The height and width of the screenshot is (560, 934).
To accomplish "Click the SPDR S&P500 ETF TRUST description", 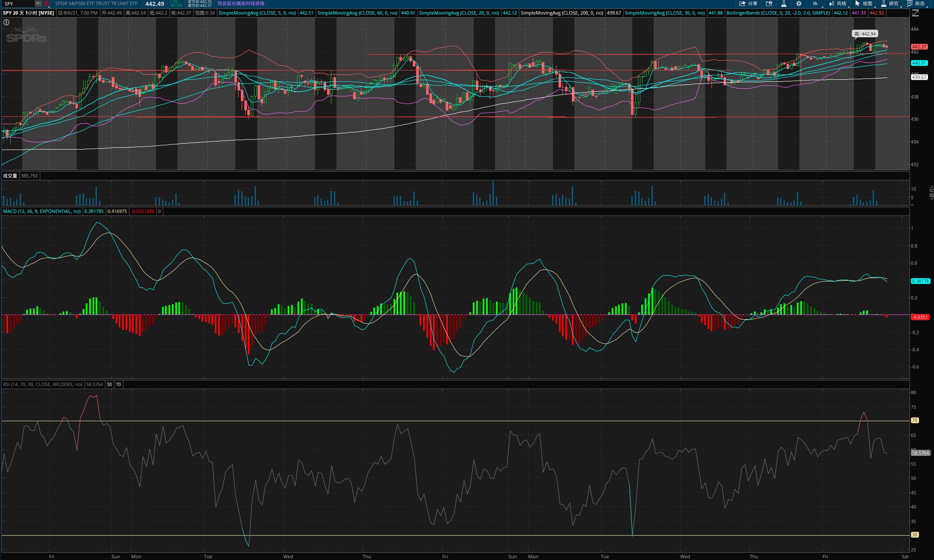I will (x=96, y=3).
